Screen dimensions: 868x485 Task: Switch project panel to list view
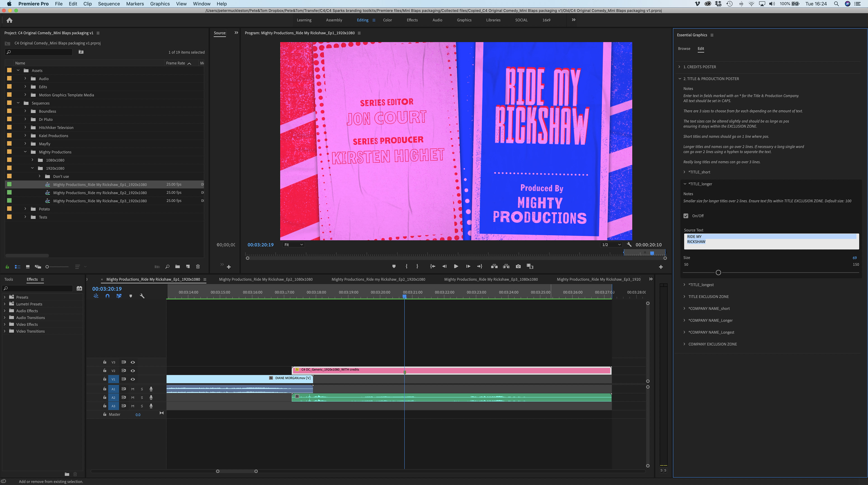coord(18,267)
